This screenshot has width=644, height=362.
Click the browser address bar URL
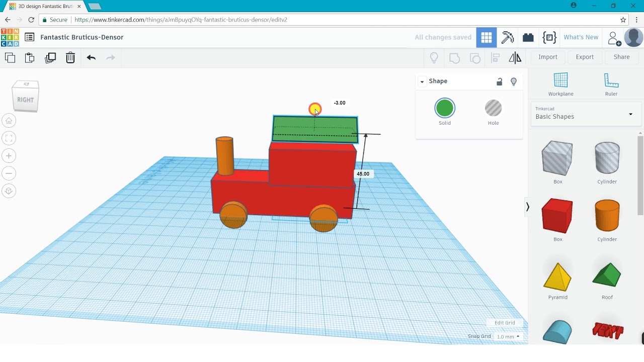click(181, 20)
